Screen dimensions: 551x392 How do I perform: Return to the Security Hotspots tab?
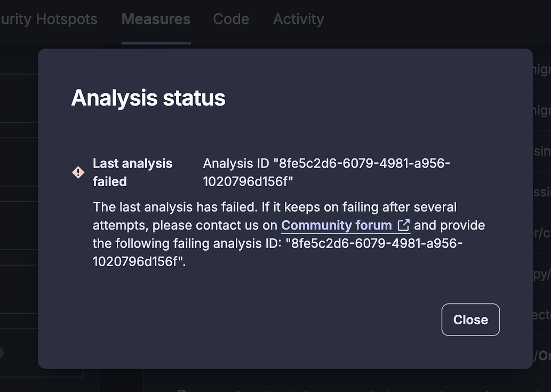49,19
